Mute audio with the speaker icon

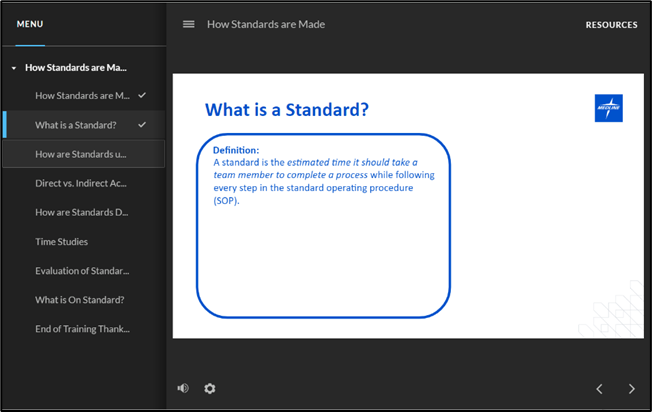(183, 388)
